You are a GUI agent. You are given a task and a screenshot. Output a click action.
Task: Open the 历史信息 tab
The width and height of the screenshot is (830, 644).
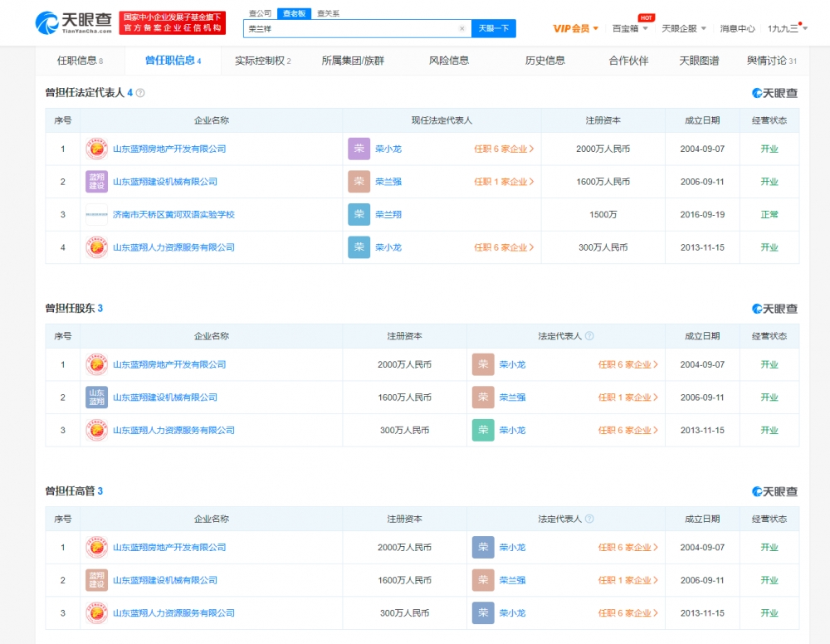(x=545, y=61)
